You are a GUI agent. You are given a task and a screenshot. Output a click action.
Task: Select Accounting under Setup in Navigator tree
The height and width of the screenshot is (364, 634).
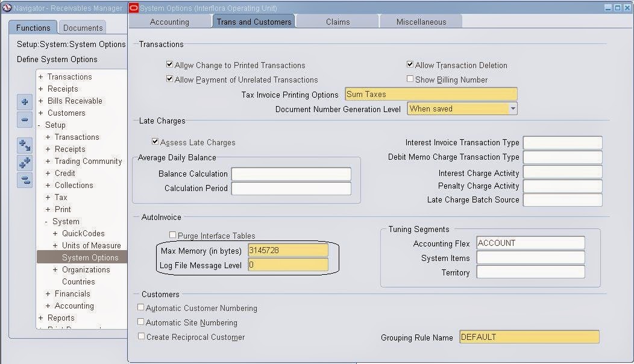coord(74,306)
